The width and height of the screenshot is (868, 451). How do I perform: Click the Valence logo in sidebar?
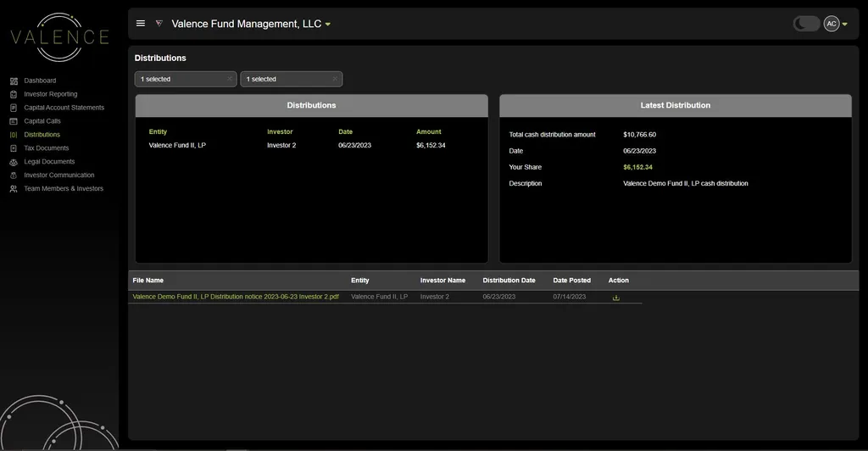(59, 37)
